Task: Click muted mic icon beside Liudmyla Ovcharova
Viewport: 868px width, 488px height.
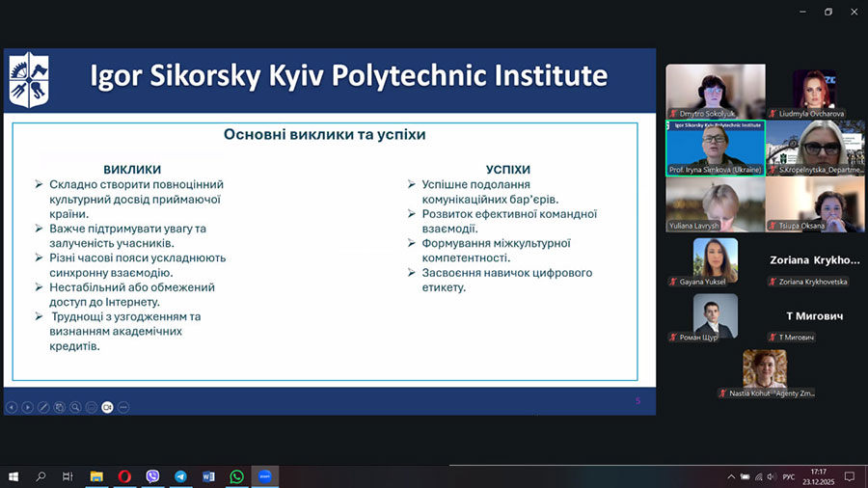Action: pos(773,114)
